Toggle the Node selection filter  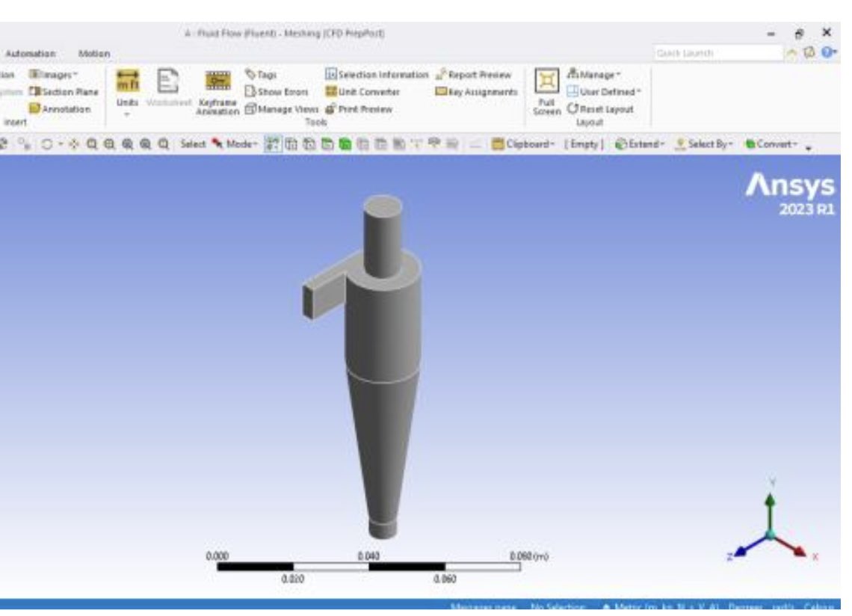tap(363, 144)
